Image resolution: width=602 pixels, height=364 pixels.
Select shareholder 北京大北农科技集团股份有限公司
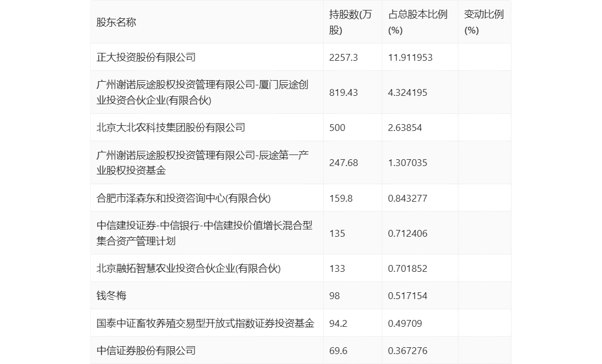171,127
